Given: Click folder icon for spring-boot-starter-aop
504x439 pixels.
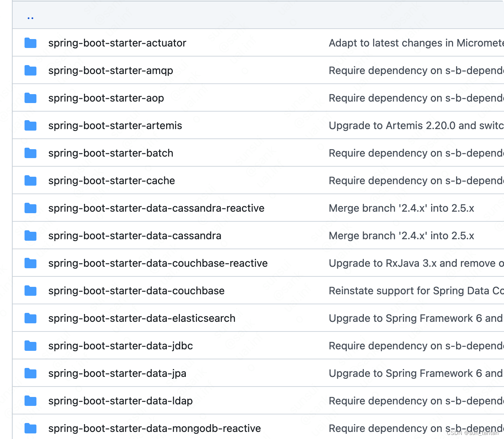Looking at the screenshot, I should [30, 98].
